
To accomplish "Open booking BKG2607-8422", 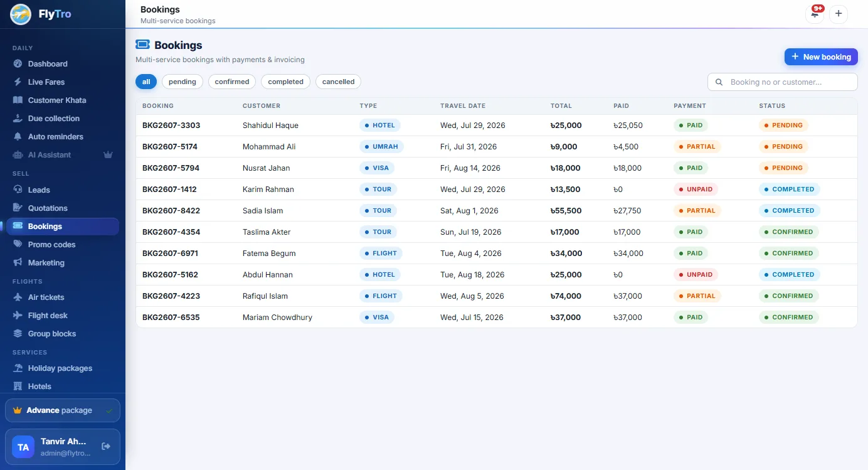I will click(171, 211).
